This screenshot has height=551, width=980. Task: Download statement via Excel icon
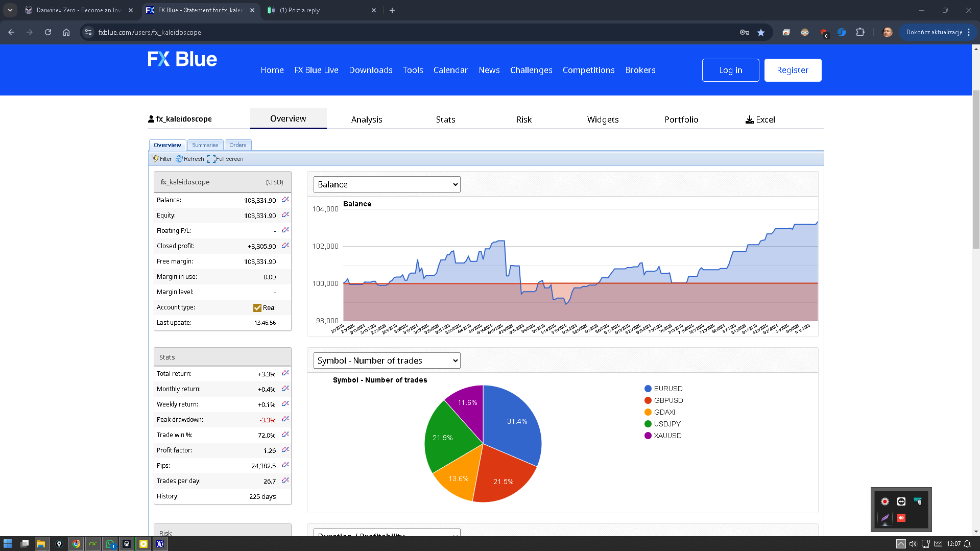click(749, 119)
